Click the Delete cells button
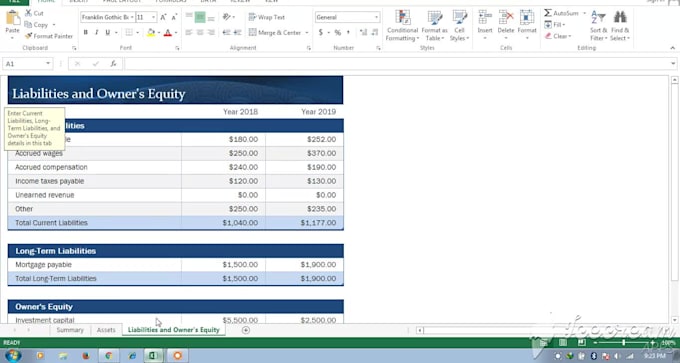The image size is (680, 363). click(506, 25)
